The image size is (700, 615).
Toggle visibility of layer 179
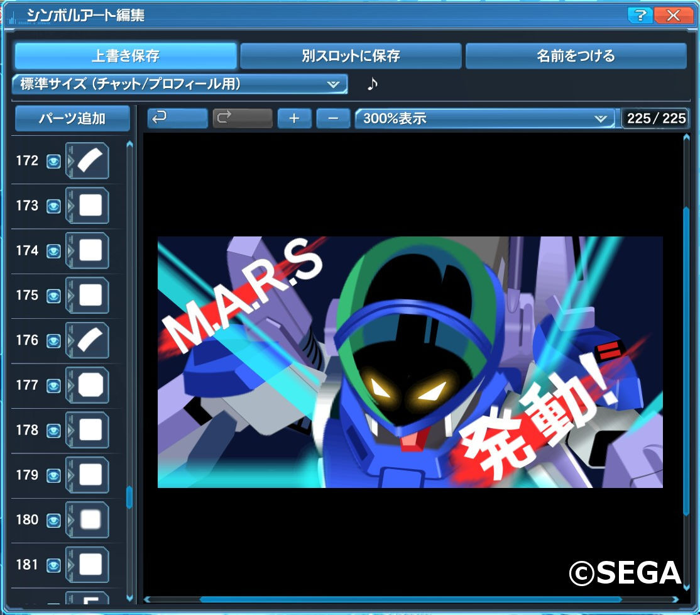click(53, 475)
